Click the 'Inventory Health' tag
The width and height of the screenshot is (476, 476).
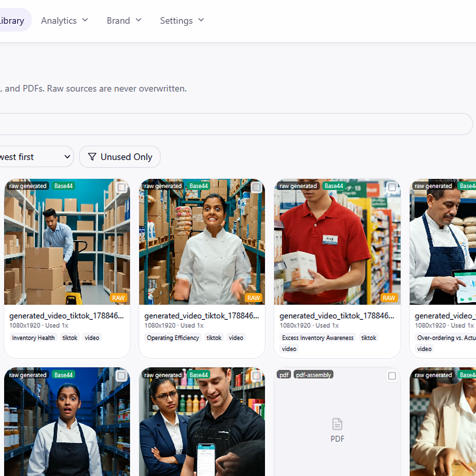(33, 337)
